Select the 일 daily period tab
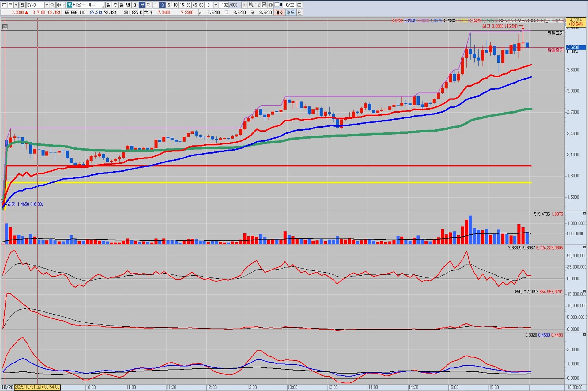Screen dimensions: 588x391 109,5
